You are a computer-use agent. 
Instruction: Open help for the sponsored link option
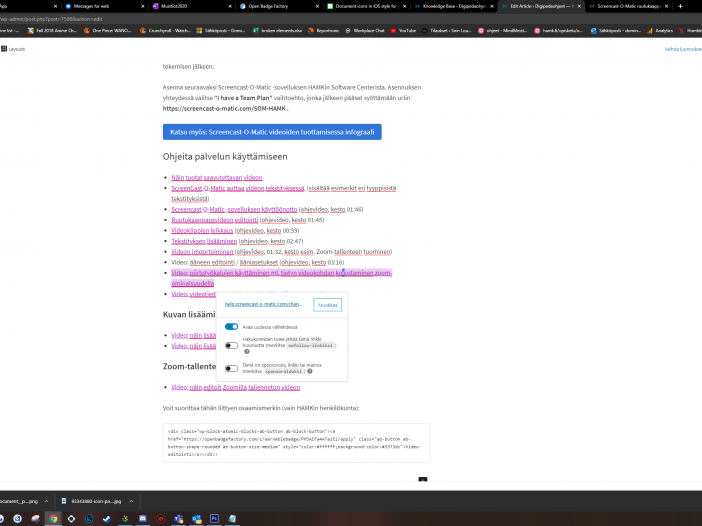(310, 371)
